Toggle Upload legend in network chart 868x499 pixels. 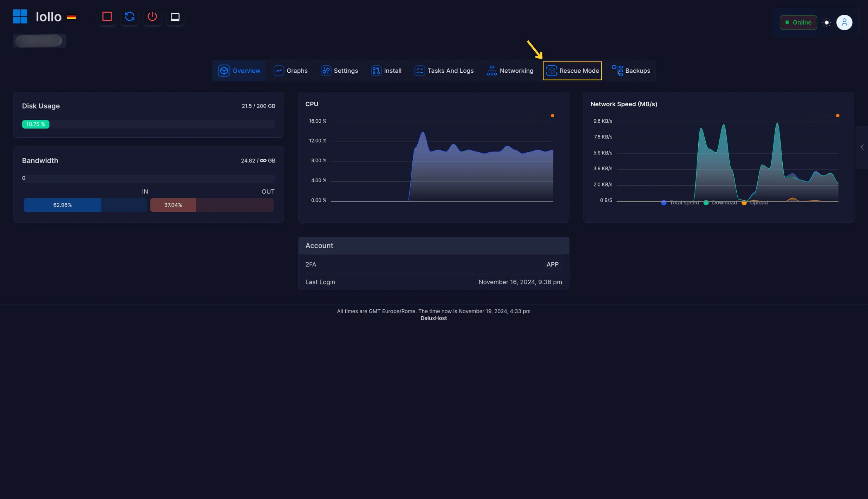(x=755, y=203)
